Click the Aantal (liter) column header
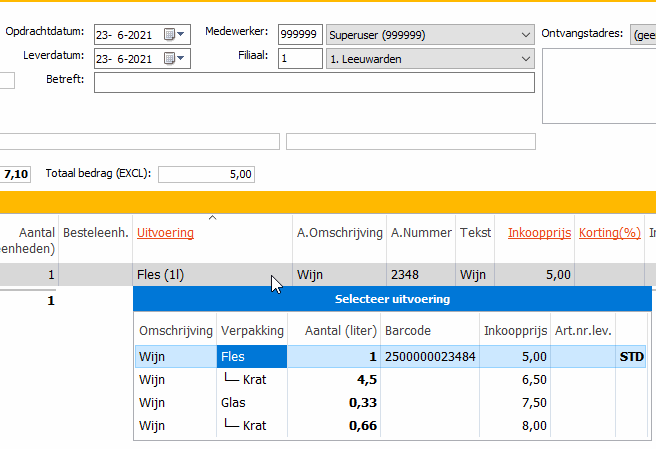 (x=341, y=331)
